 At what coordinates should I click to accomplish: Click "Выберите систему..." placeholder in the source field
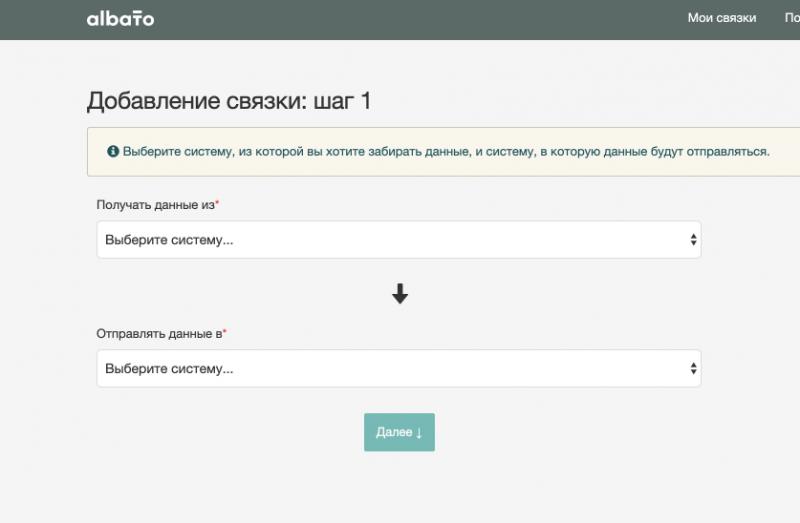coord(169,240)
